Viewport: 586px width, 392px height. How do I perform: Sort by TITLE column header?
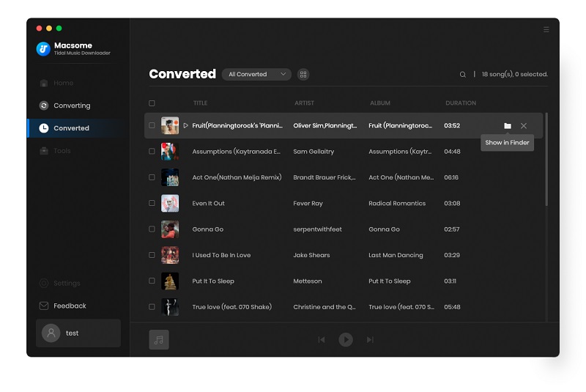tap(200, 103)
